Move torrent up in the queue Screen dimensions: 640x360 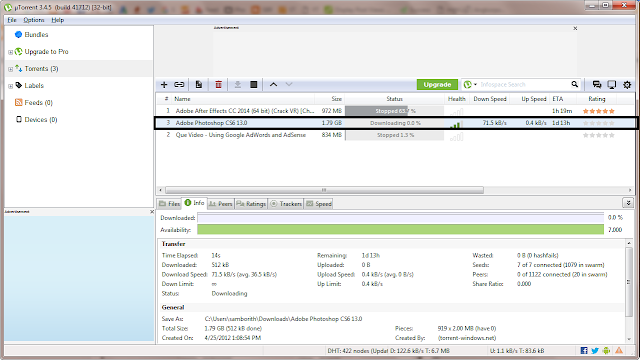coord(273,84)
